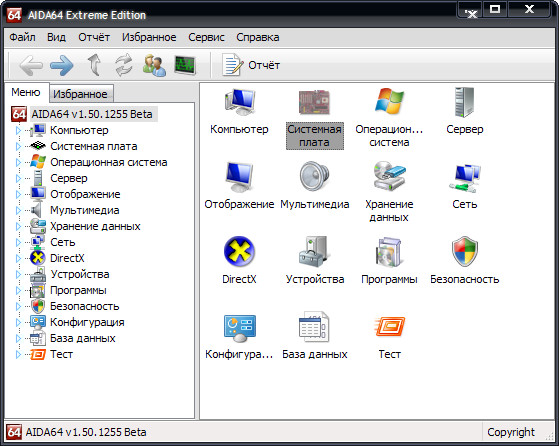Screen dimensions: 559x446
Task: Open the Операцион... система icon in right pane
Action: (x=389, y=118)
